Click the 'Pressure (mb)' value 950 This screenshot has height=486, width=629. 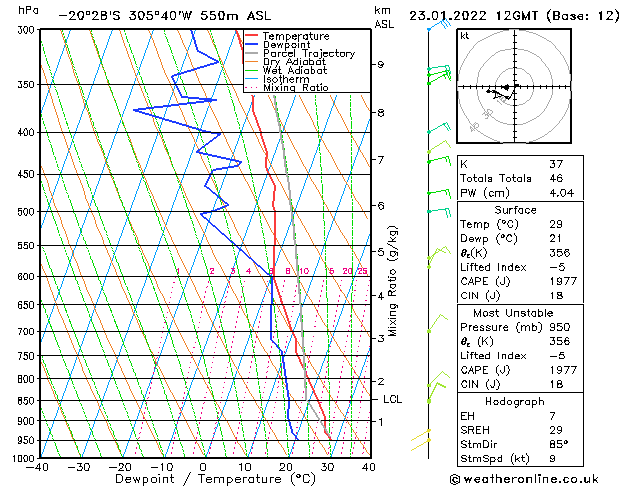pos(560,327)
